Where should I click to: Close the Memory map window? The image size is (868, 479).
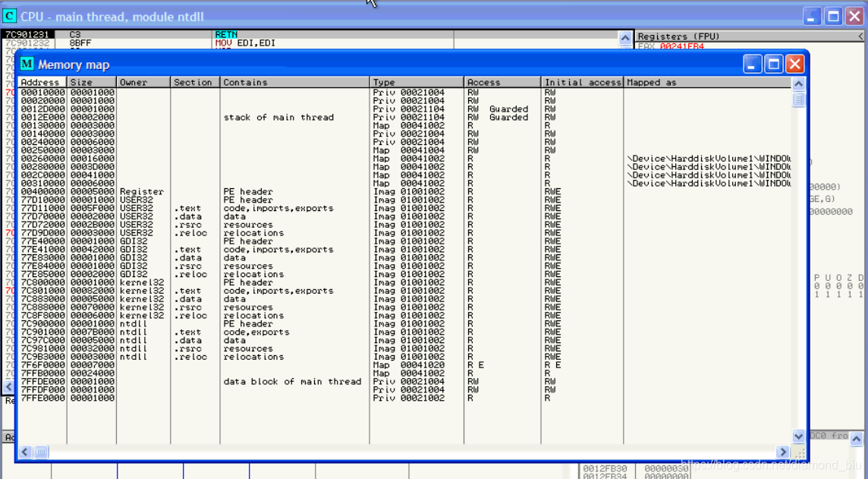click(x=795, y=65)
